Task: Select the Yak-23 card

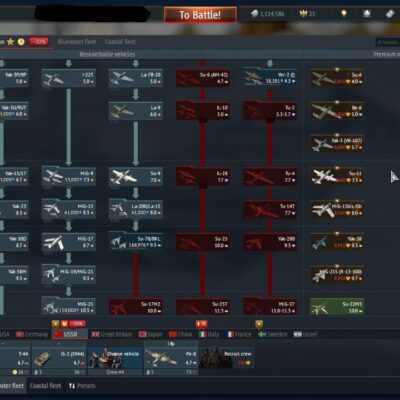Action: (14, 209)
